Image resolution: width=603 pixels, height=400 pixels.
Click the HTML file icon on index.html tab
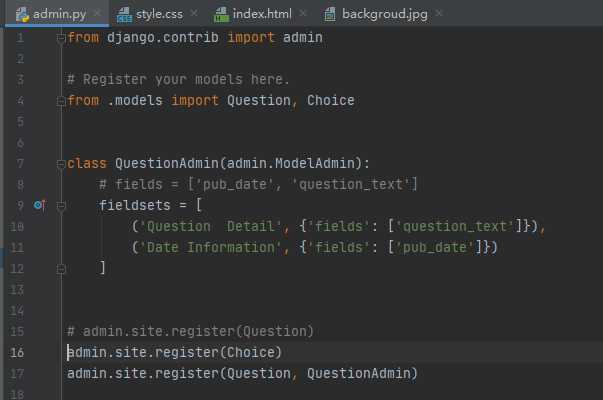click(221, 14)
